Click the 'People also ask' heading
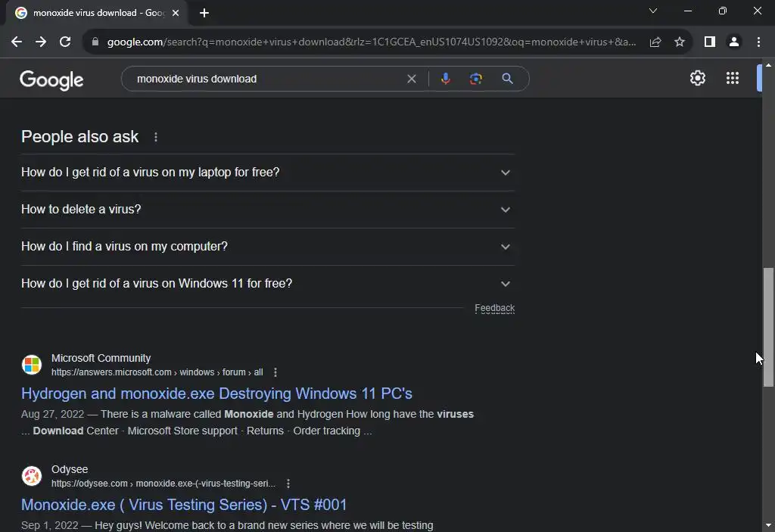 point(79,137)
